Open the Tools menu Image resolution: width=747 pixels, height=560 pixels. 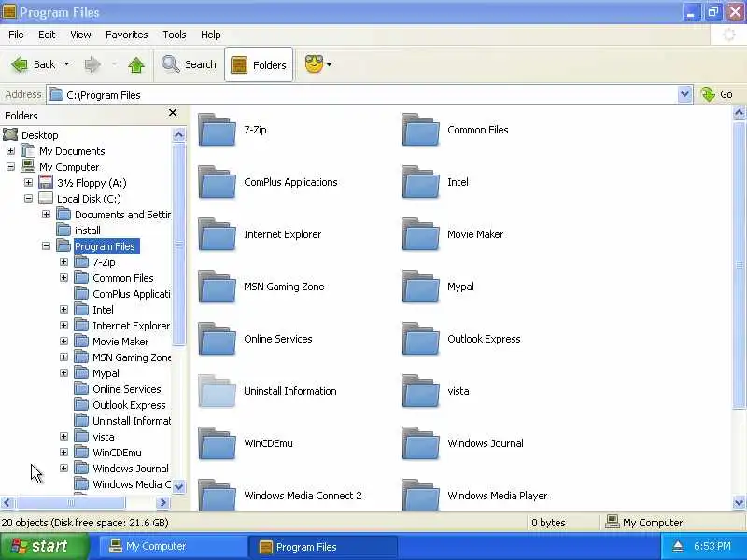[x=175, y=35]
